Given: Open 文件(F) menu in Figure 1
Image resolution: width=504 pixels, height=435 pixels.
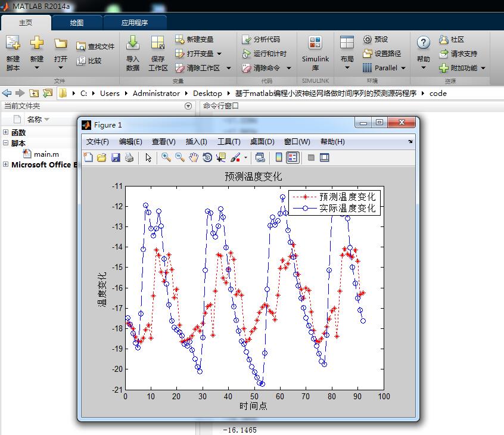Looking at the screenshot, I should pos(97,141).
